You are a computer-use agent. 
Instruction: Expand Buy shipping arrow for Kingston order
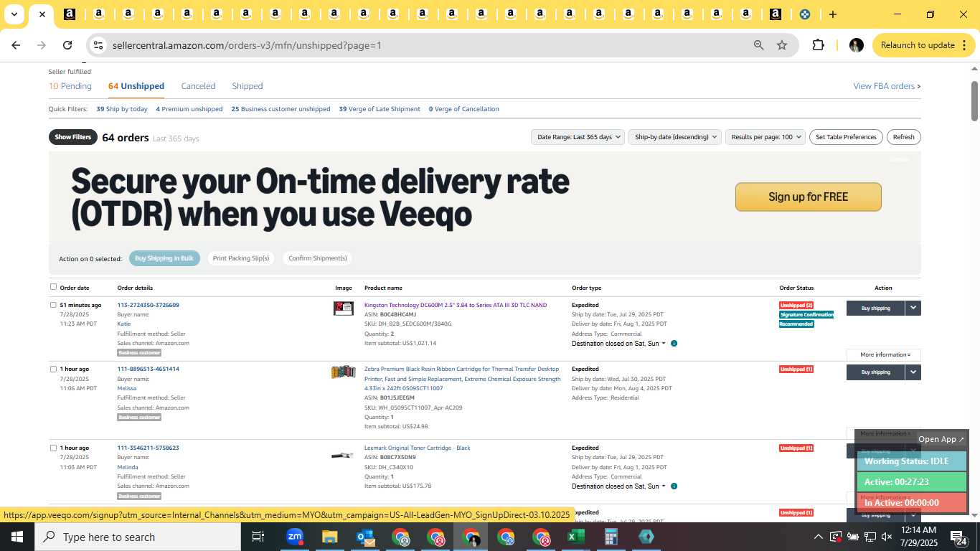[913, 308]
